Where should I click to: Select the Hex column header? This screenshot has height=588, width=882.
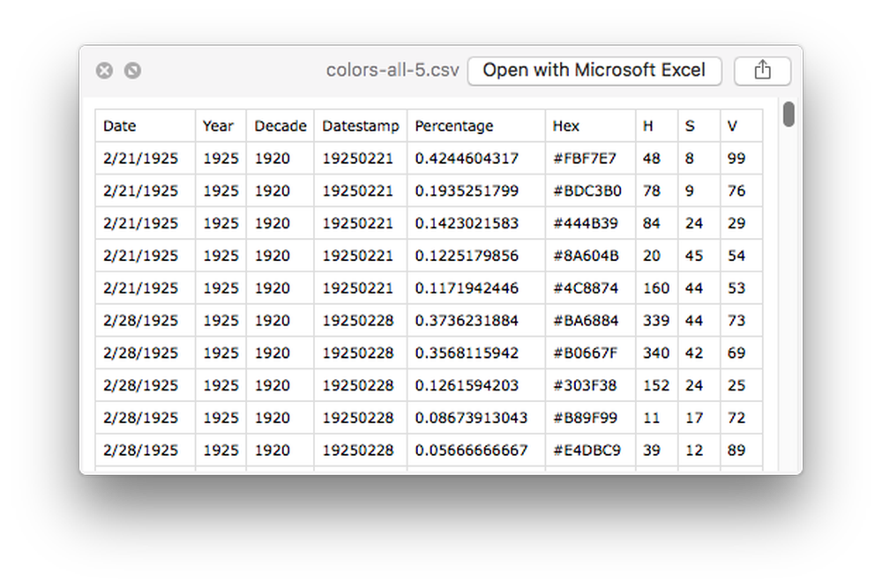coord(590,126)
